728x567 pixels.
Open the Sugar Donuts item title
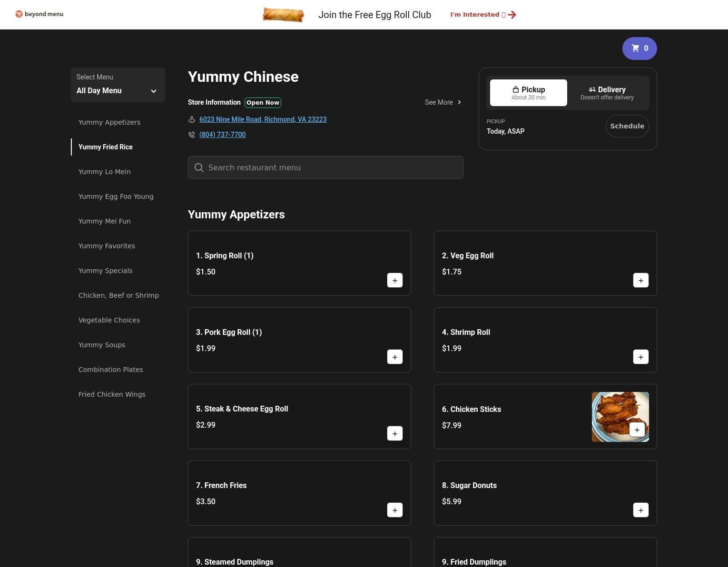click(x=469, y=486)
